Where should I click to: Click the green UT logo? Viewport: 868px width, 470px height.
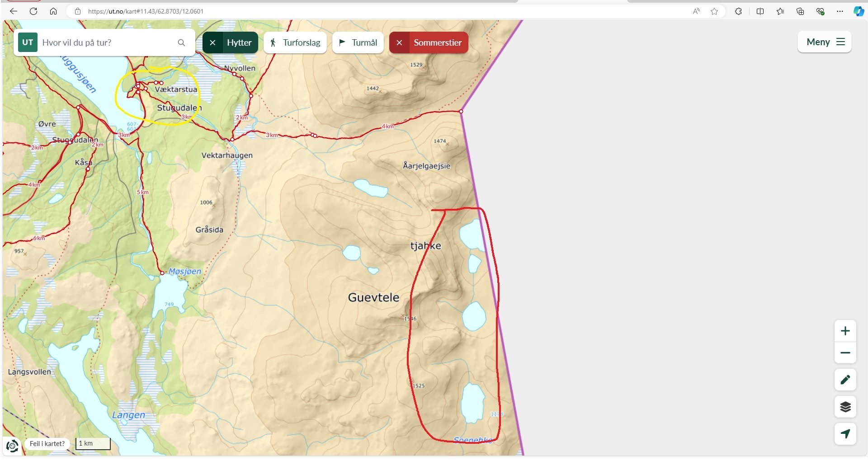[x=28, y=42]
